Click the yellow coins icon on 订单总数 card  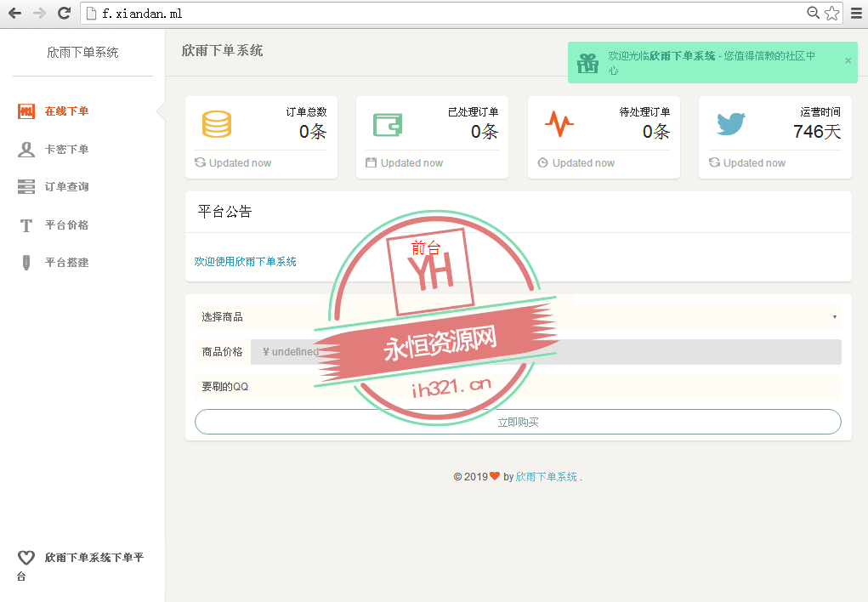point(217,125)
